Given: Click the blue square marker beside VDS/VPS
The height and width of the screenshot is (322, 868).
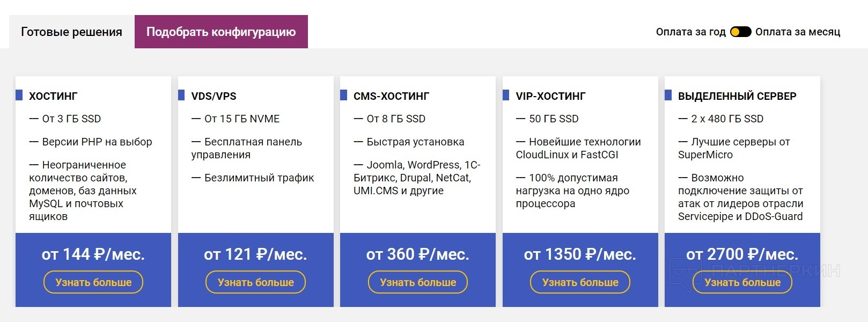Looking at the screenshot, I should (181, 95).
